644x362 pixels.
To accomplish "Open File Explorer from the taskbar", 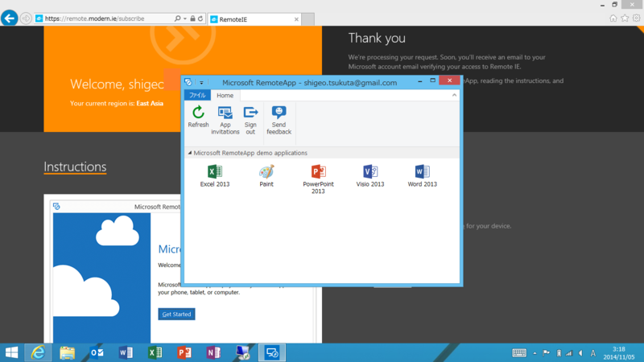I will pos(67,352).
